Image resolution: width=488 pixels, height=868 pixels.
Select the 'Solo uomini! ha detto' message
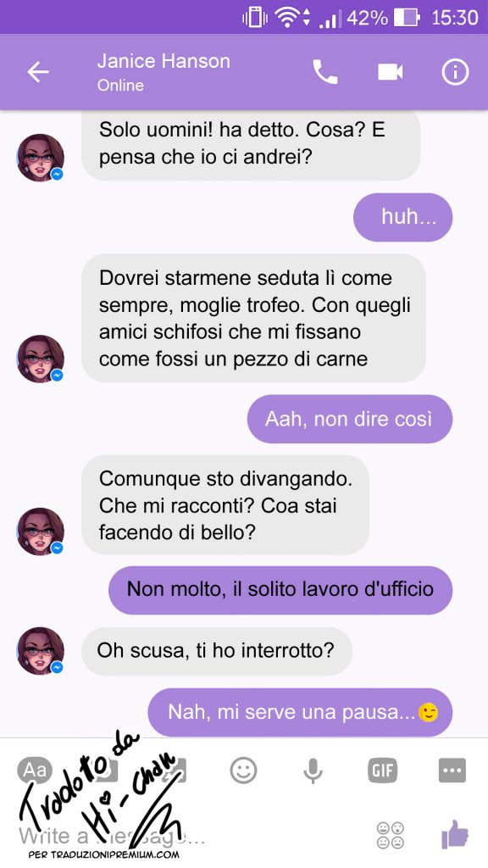point(251,145)
